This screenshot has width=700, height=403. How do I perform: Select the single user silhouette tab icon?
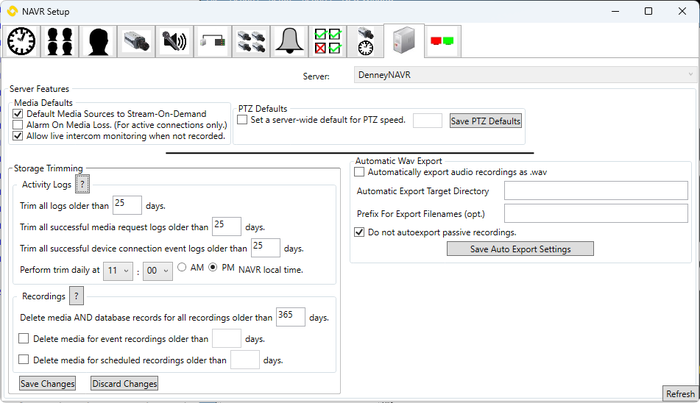point(100,41)
